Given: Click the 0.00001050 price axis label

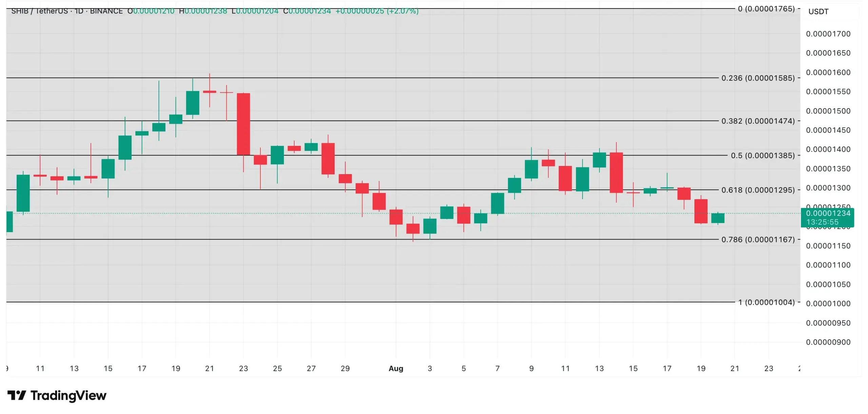Looking at the screenshot, I should pos(828,284).
